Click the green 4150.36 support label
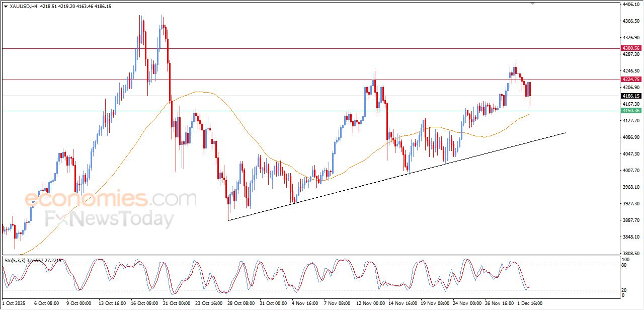The width and height of the screenshot is (644, 310). (x=630, y=111)
